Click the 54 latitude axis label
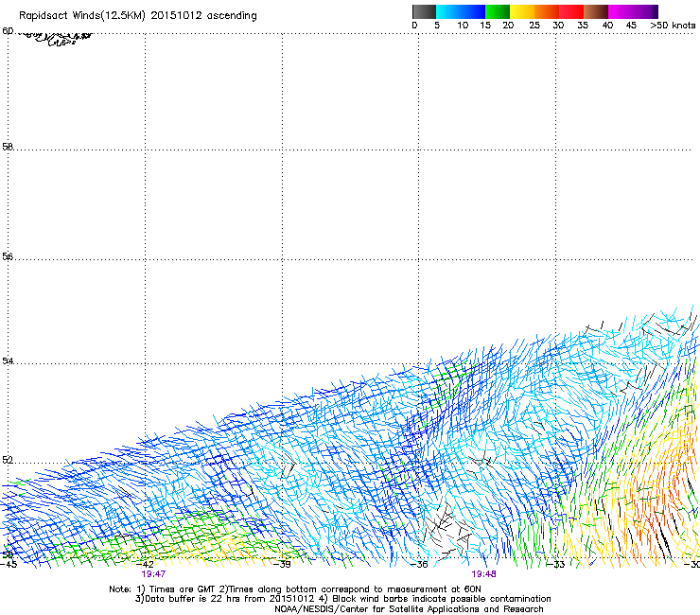This screenshot has height=615, width=700. point(8,360)
